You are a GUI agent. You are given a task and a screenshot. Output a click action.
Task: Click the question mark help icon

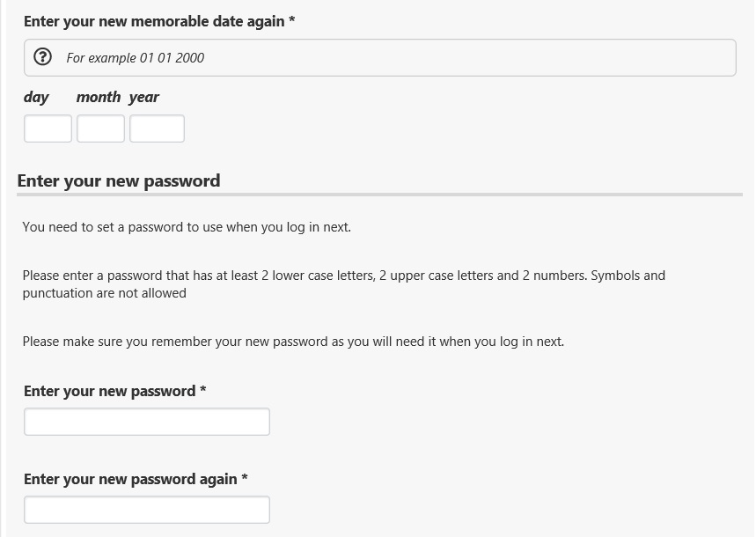[x=42, y=57]
